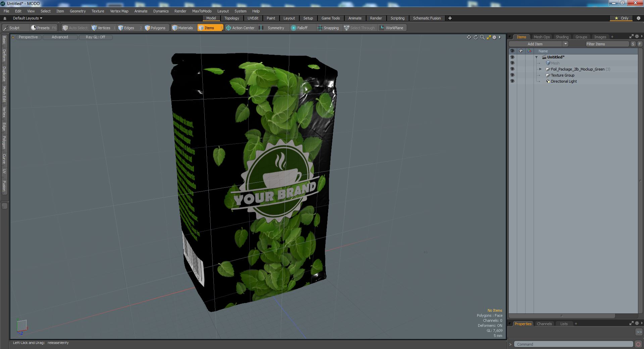Toggle visibility of Mesh item
Viewport: 644px width, 349px height.
tap(512, 63)
